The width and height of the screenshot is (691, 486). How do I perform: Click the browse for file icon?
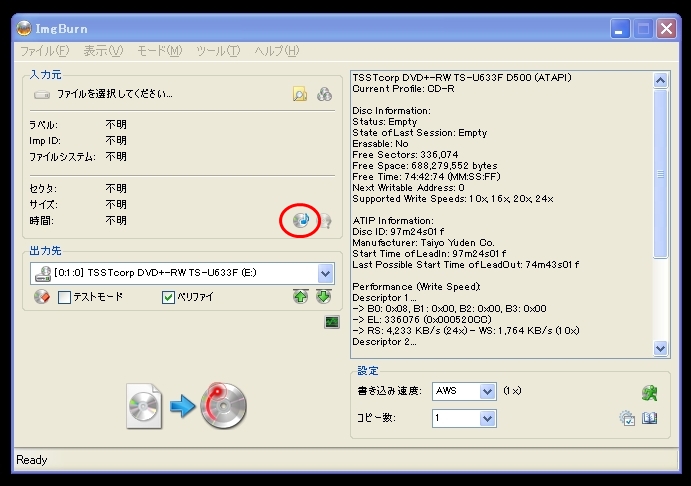click(x=300, y=94)
